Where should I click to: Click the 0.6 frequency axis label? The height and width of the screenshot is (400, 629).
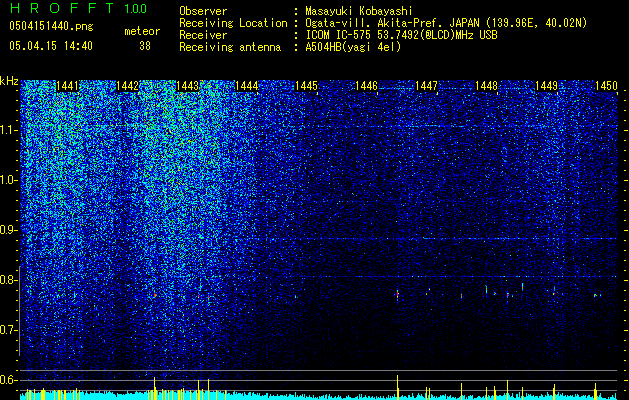9,380
